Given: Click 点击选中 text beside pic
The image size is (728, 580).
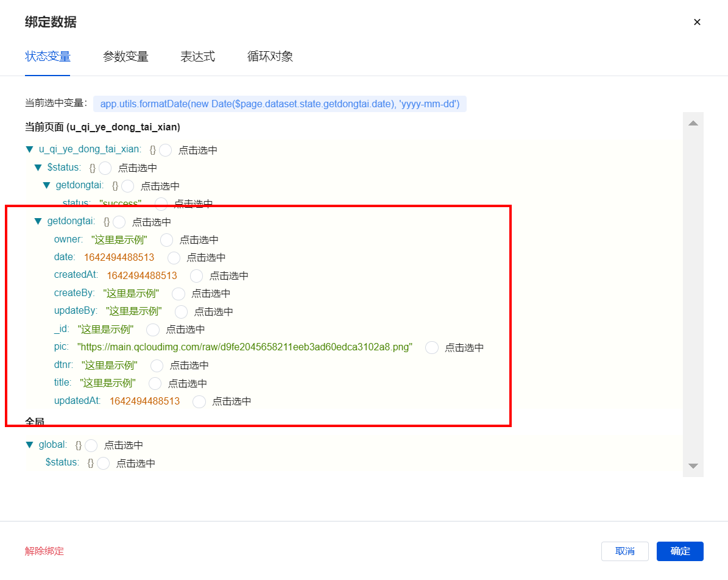Looking at the screenshot, I should [464, 347].
